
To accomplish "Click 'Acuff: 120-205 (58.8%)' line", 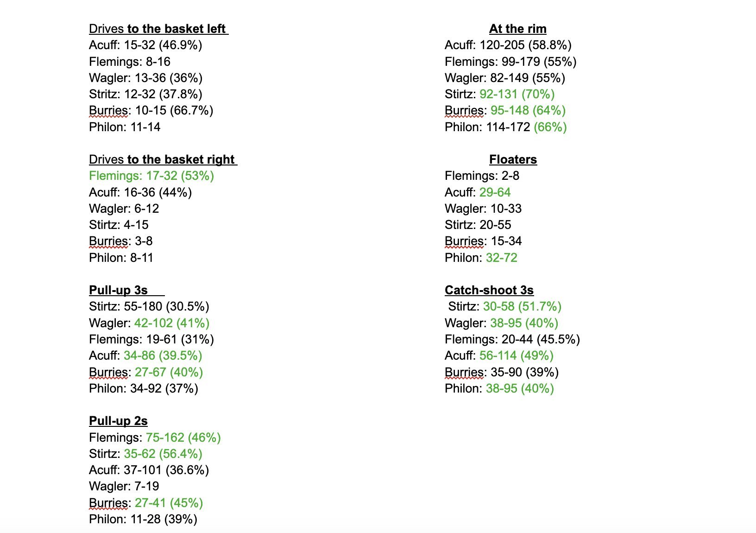I will [x=508, y=45].
